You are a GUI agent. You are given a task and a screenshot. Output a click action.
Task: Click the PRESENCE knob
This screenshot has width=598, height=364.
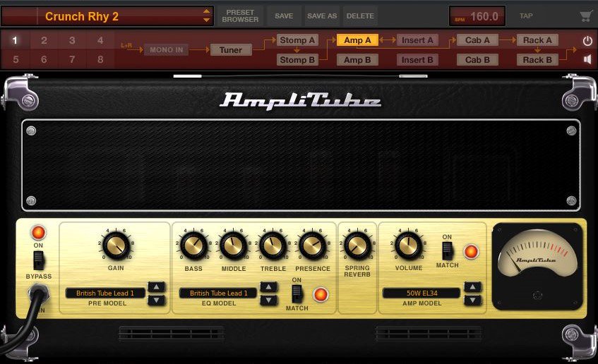[312, 245]
